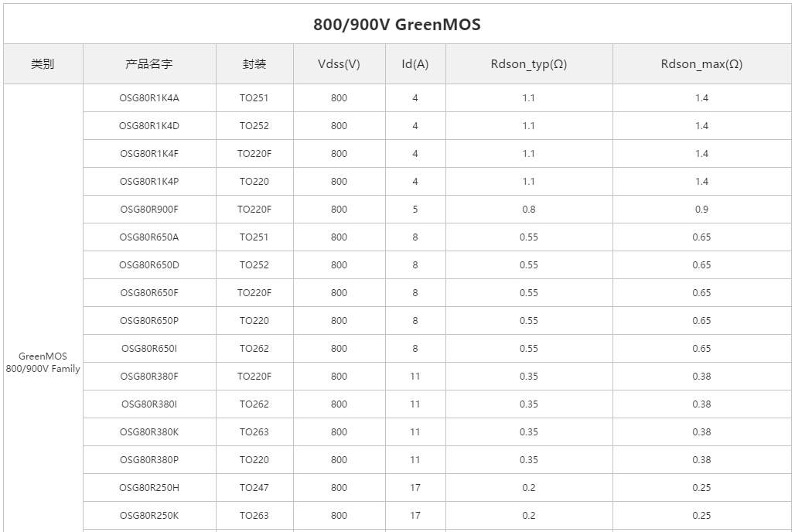Click product name OSG80R380I
The image size is (795, 532).
point(149,404)
